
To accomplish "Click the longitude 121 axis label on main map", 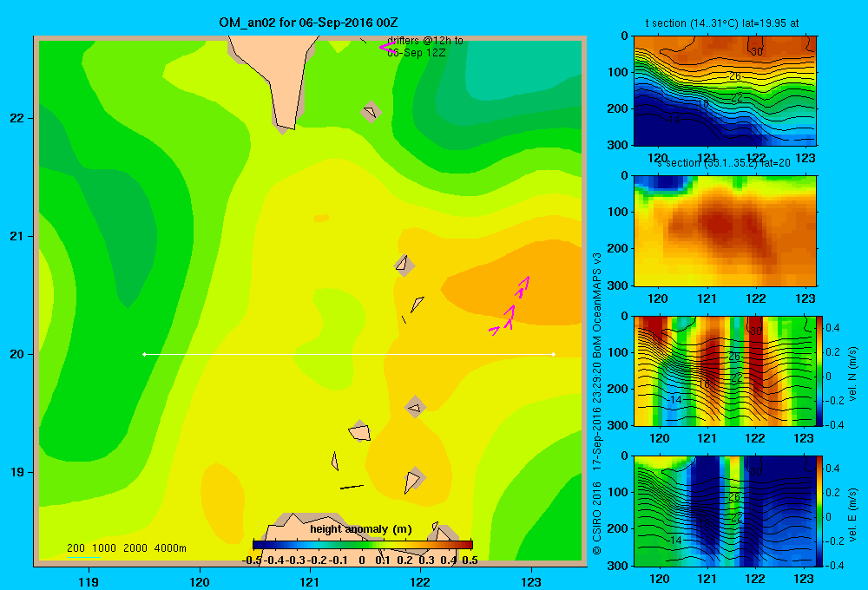I will pyautogui.click(x=310, y=581).
